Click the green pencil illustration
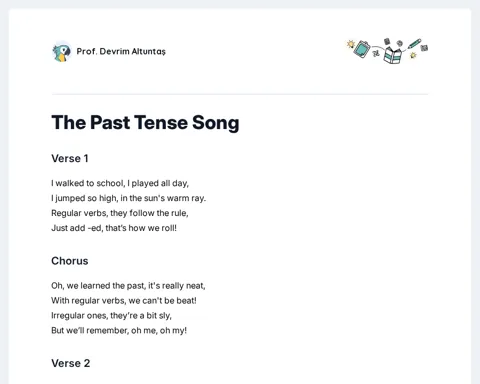Screen dimensions: 480x384 pos(415,44)
